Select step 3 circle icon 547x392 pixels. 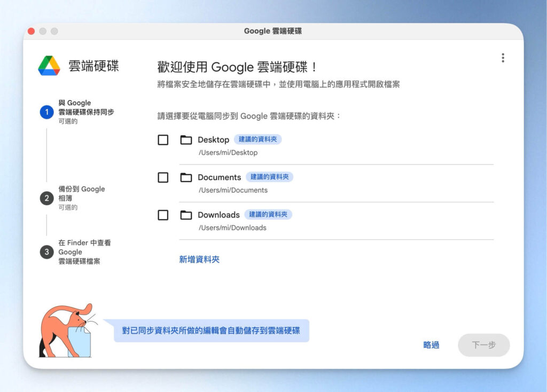(x=47, y=252)
